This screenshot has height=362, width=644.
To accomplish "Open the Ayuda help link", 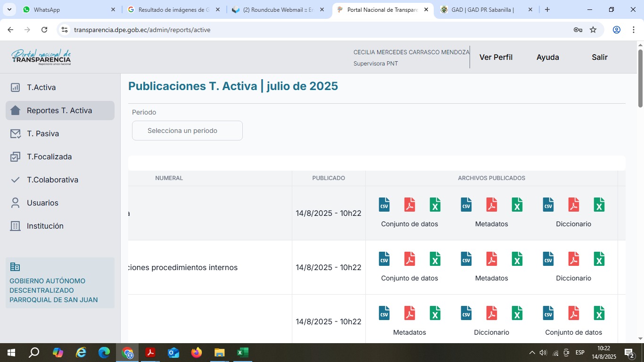I will coord(547,57).
